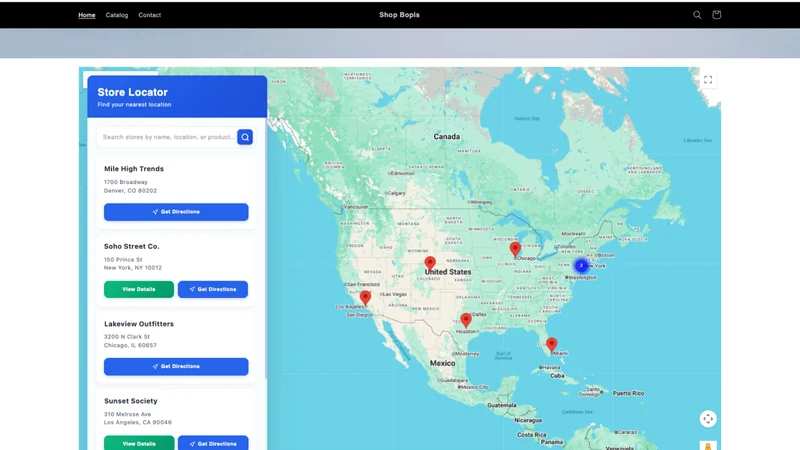Screen dimensions: 800x450
Task: Click the Canada label on map
Action: [446, 137]
